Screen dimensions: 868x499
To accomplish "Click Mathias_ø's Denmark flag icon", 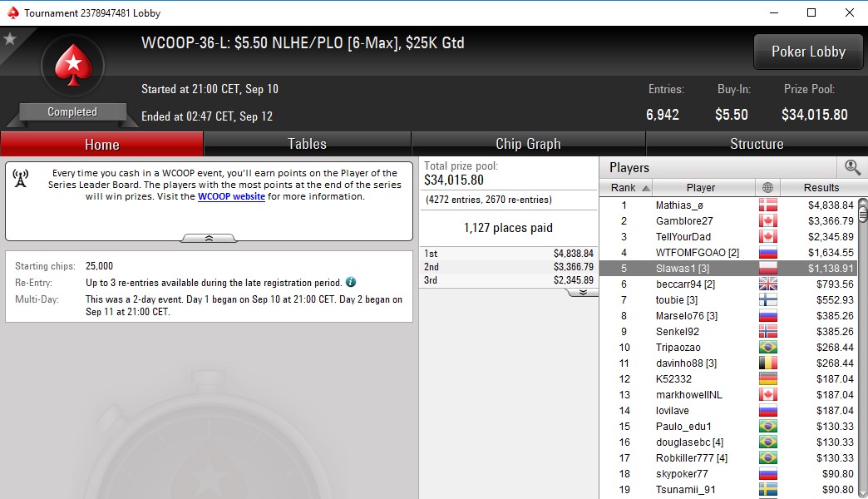I will (x=767, y=205).
